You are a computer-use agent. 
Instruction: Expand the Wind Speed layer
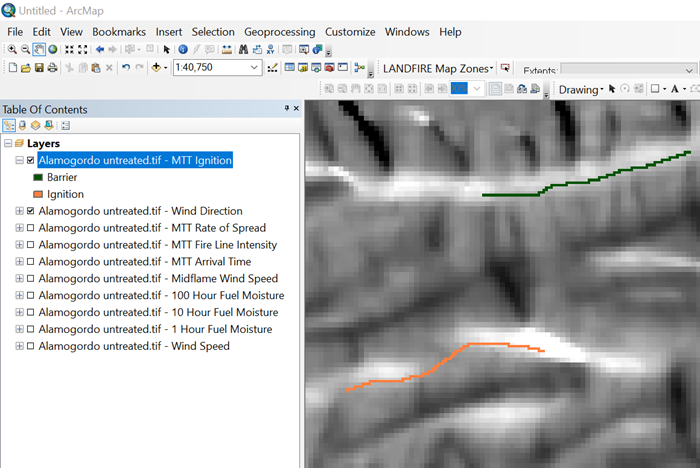19,346
